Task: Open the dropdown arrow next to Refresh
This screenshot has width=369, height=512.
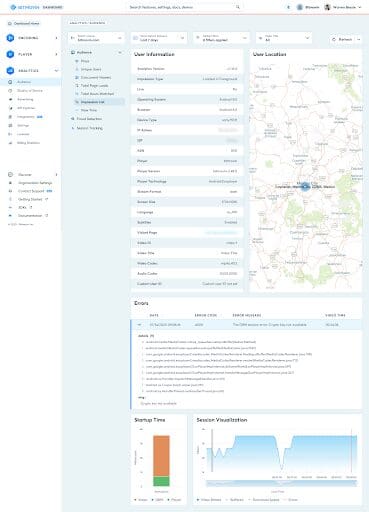Action: 359,39
